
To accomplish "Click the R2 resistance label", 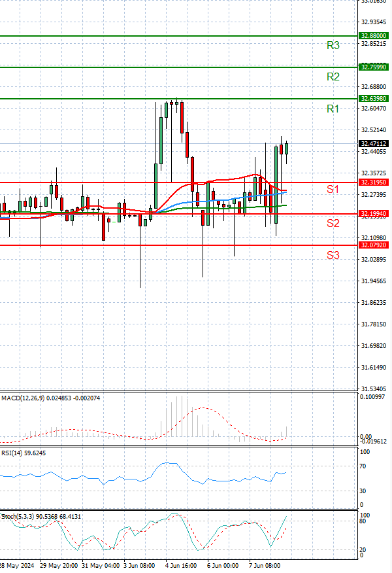I will coord(333,77).
